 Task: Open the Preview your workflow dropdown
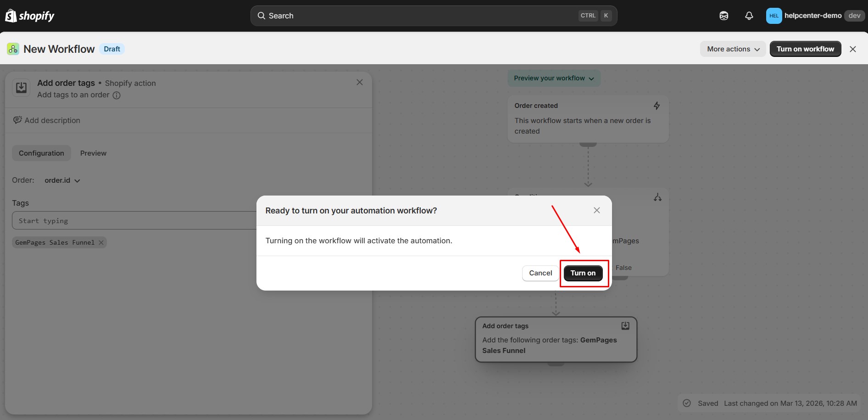[554, 78]
